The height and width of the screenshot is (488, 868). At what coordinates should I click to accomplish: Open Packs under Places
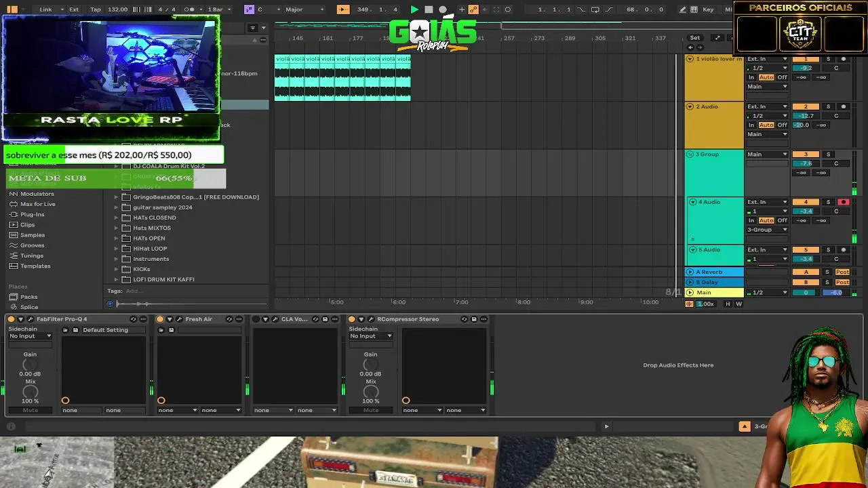pyautogui.click(x=28, y=297)
